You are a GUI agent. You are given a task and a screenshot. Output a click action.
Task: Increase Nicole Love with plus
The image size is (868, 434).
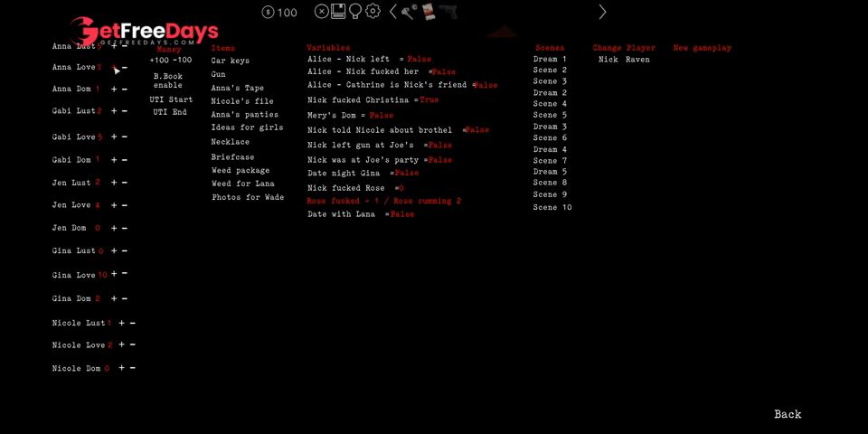122,344
